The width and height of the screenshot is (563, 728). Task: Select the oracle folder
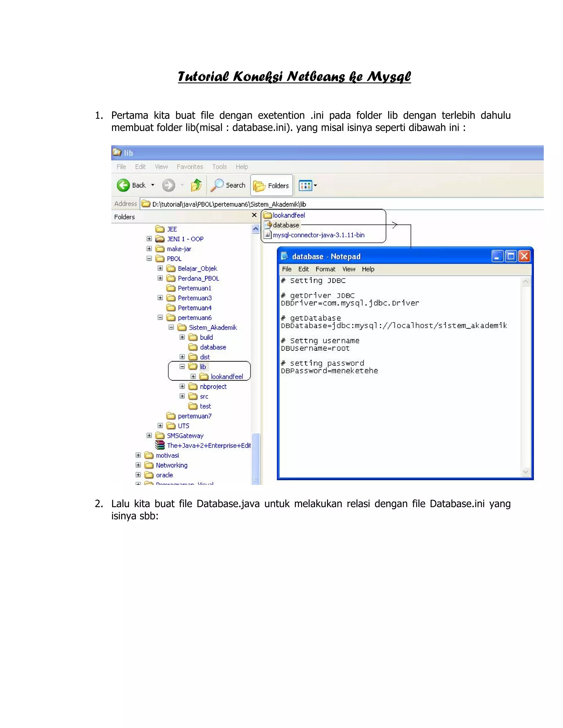click(159, 475)
